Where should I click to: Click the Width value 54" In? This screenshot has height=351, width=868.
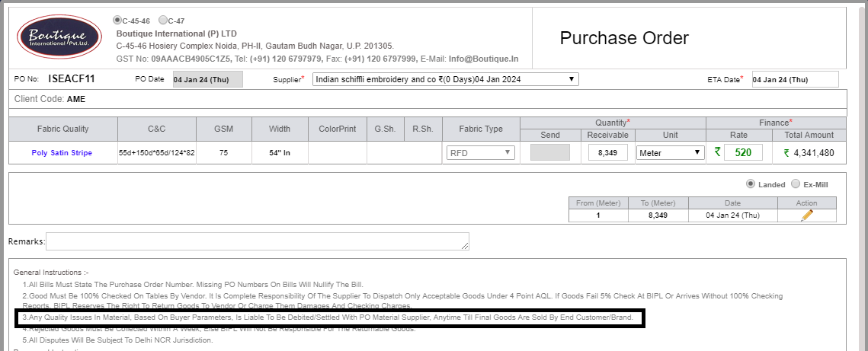click(280, 153)
